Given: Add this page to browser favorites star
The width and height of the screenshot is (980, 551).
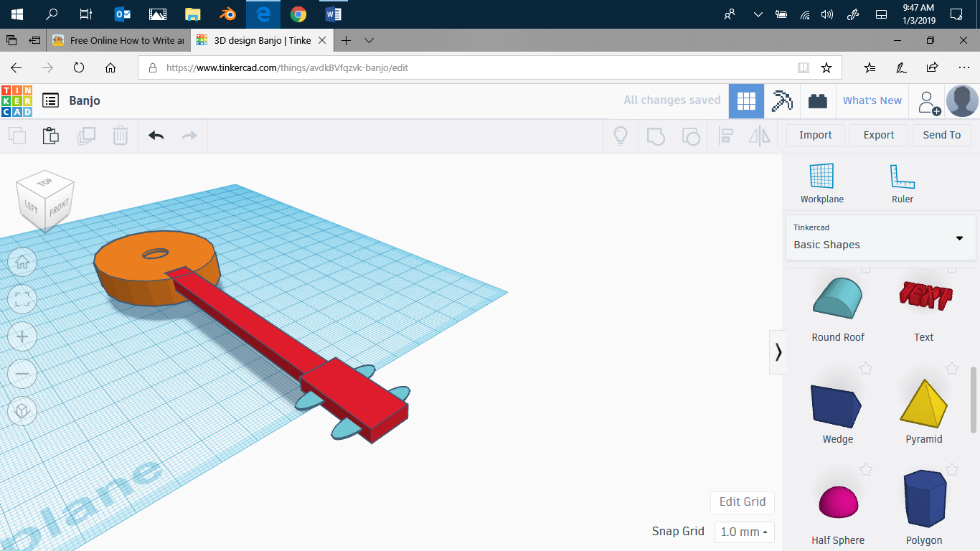Looking at the screenshot, I should (x=826, y=68).
